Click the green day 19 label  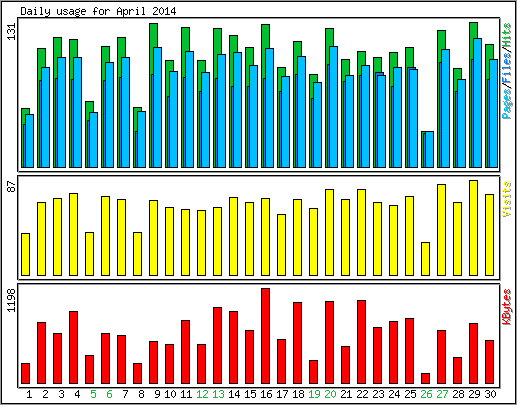coord(314,394)
